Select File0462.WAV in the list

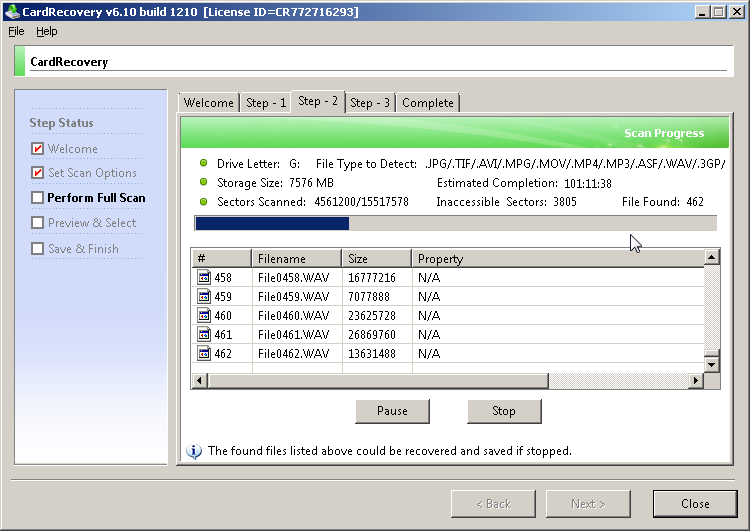click(293, 354)
